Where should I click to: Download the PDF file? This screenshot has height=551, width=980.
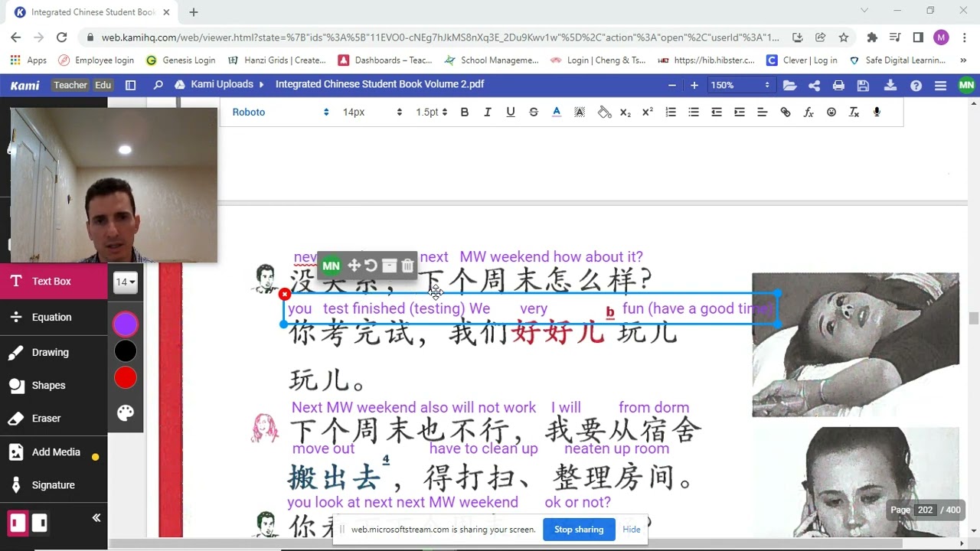[x=890, y=86]
